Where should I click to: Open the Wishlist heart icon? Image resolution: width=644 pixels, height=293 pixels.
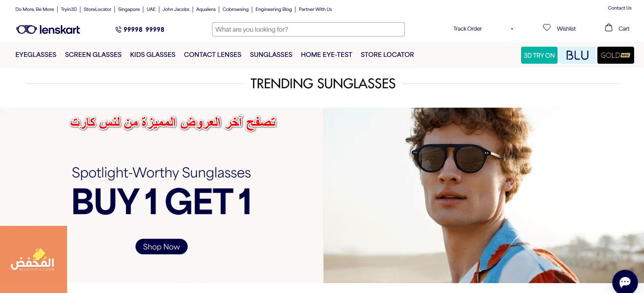547,28
